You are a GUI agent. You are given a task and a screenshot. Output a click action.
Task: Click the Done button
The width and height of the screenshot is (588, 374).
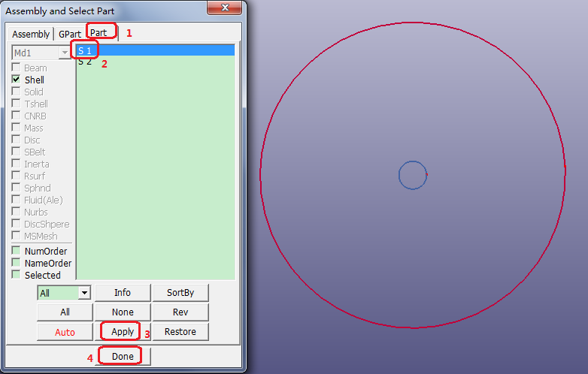[123, 357]
